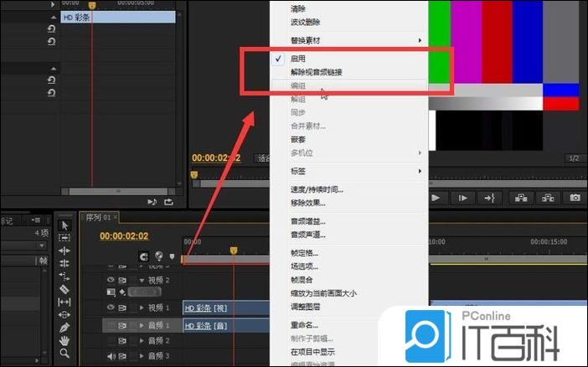This screenshot has width=588, height=367.
Task: Open the project panel dropdown arrow
Action: point(42,246)
